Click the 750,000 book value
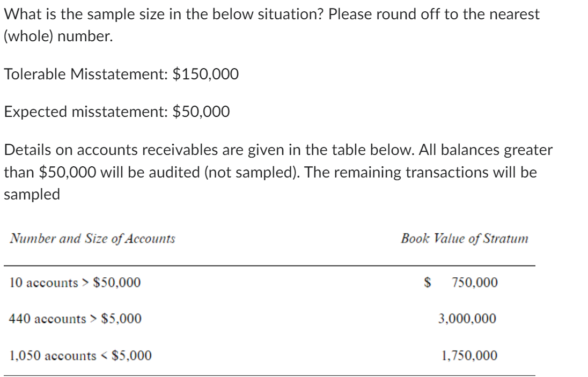The image size is (588, 377). (474, 282)
